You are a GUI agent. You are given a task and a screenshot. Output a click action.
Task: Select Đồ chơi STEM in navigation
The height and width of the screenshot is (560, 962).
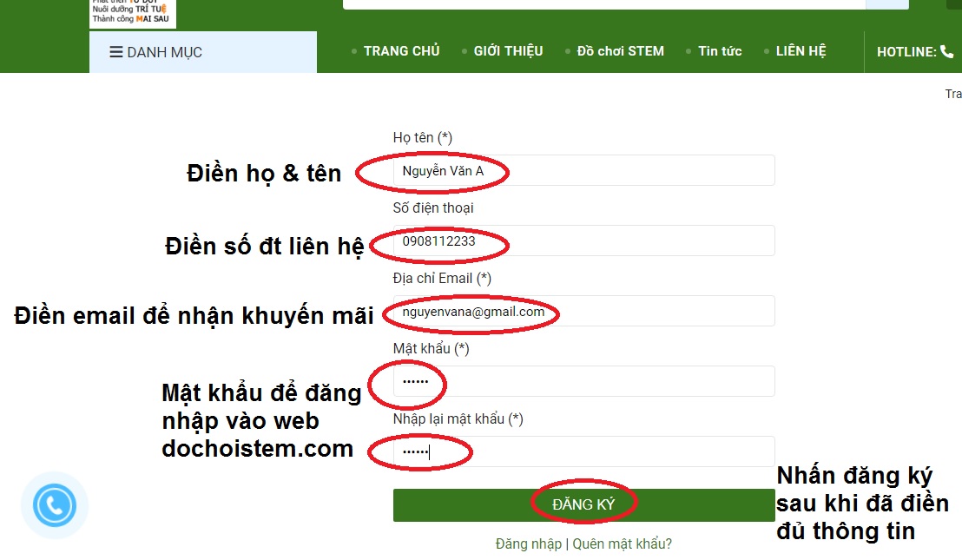[620, 51]
